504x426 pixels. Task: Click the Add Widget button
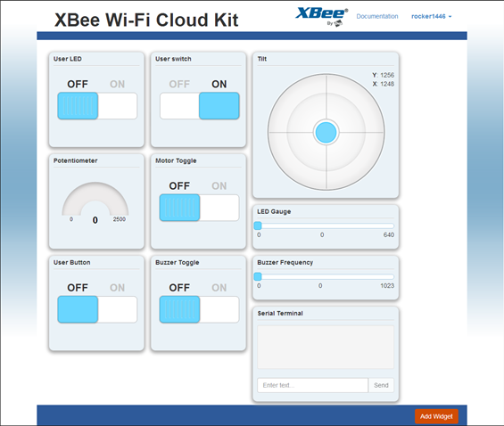point(436,416)
